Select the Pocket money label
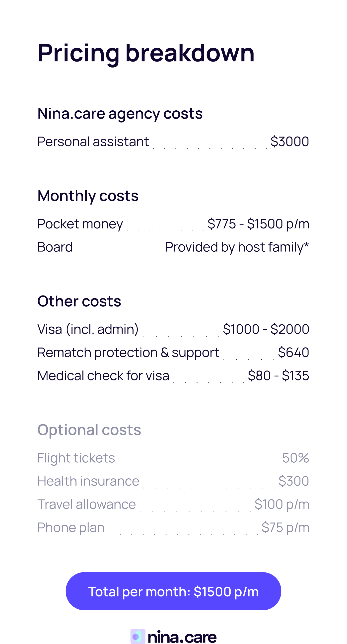 pyautogui.click(x=80, y=223)
